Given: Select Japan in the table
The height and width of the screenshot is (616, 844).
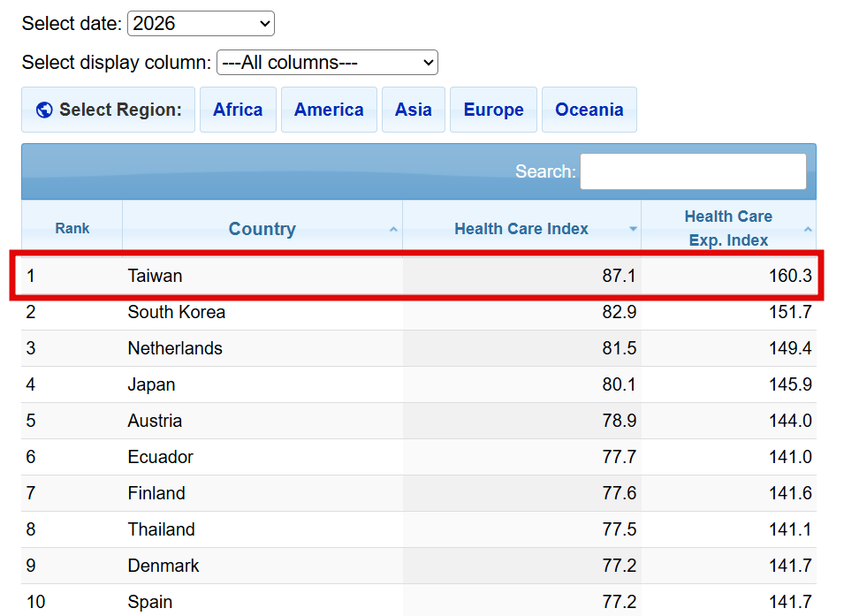Looking at the screenshot, I should pyautogui.click(x=151, y=384).
